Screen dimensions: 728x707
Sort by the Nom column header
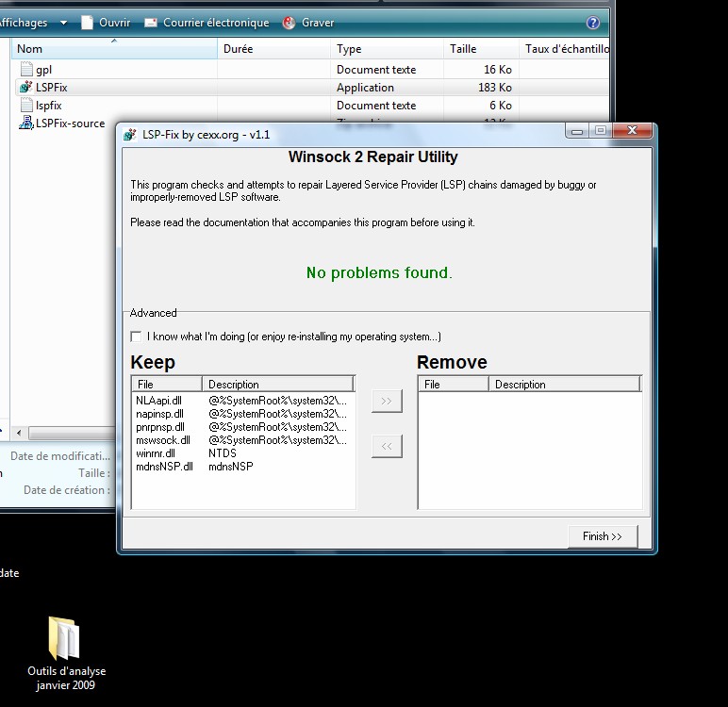(x=114, y=49)
